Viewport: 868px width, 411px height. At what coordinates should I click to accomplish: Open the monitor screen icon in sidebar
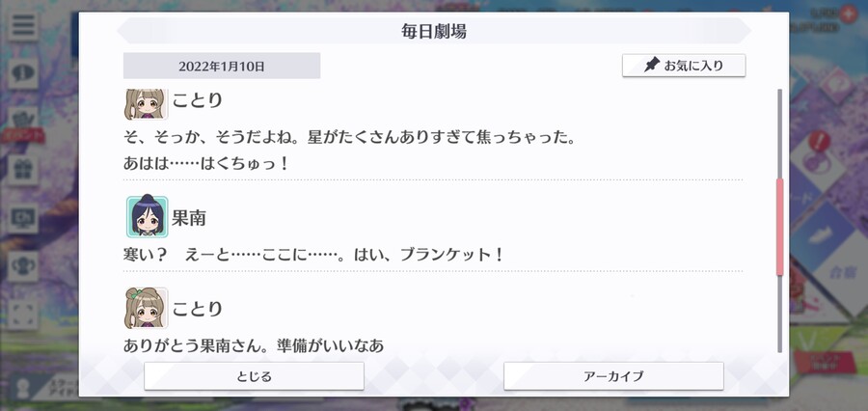(x=23, y=218)
